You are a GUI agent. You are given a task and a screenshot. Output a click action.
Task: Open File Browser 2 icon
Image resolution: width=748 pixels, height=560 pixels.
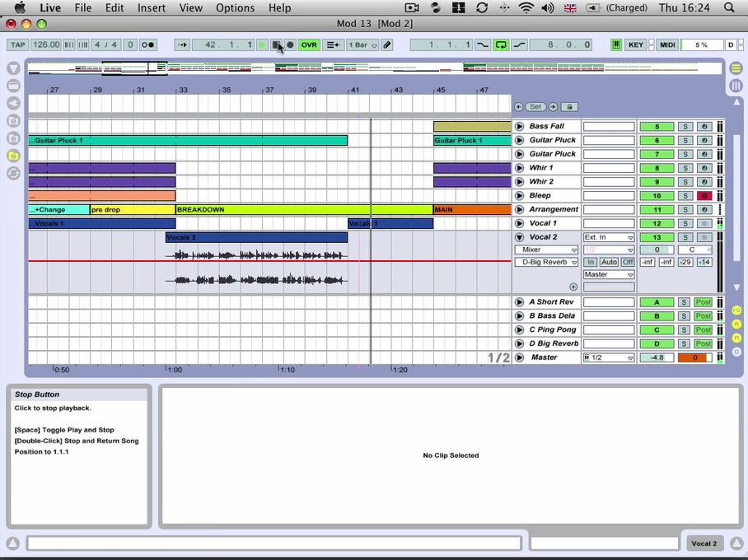tap(13, 138)
